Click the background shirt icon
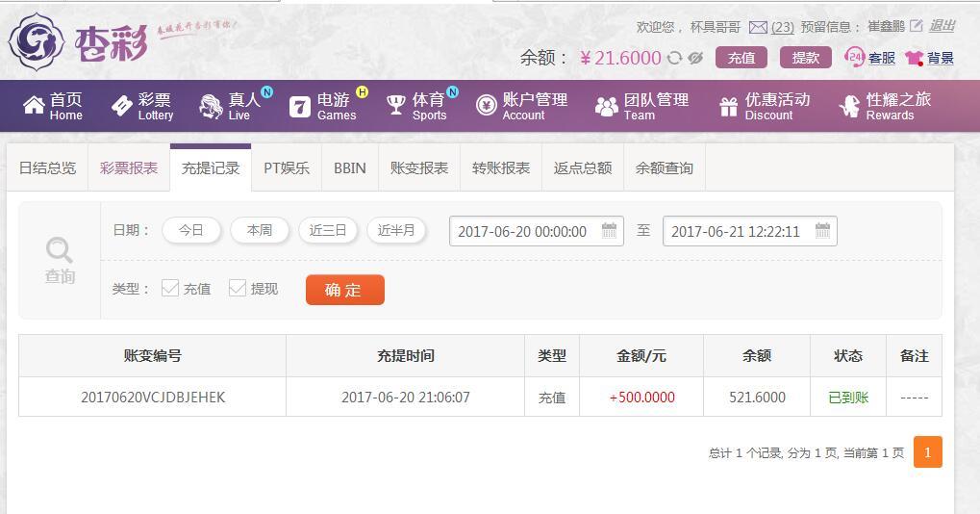 [914, 58]
